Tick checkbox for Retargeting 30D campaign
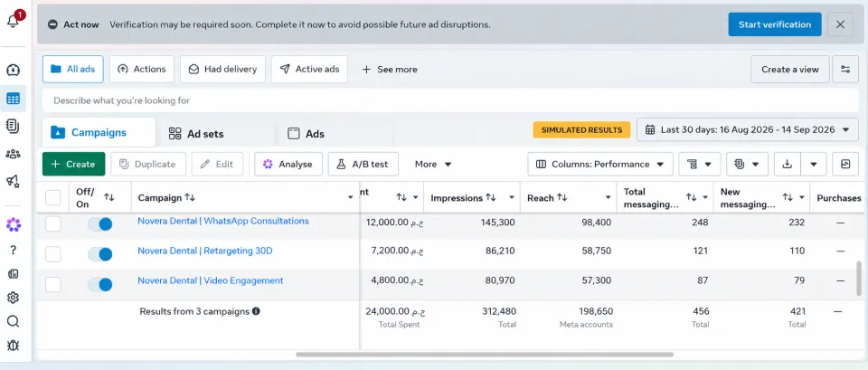Image resolution: width=868 pixels, height=370 pixels. tap(53, 254)
